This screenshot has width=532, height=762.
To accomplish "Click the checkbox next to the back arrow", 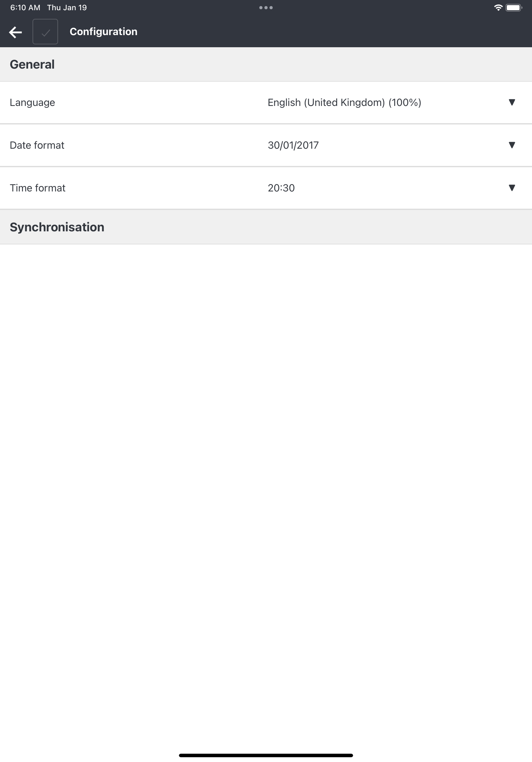I will [45, 32].
